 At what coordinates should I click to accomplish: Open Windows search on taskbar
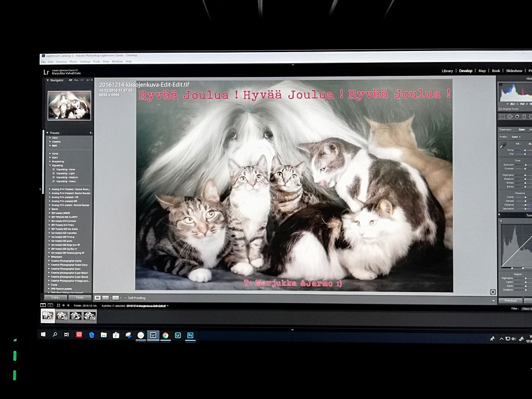[55, 335]
